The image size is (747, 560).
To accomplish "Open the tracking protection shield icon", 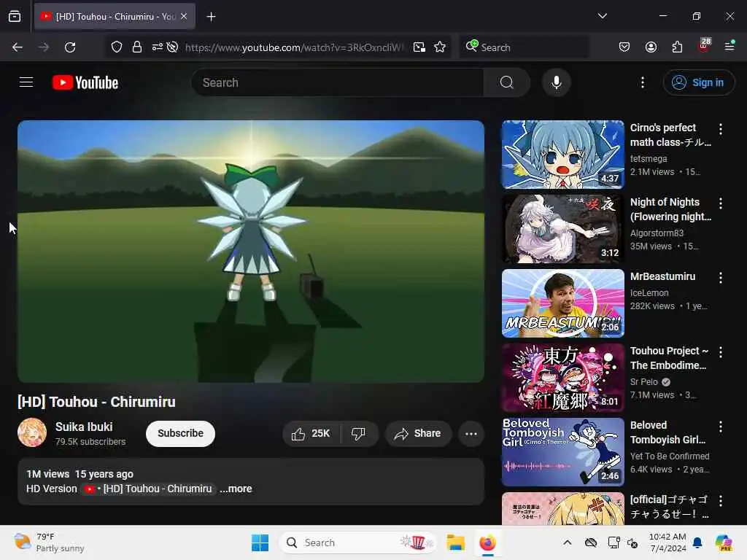I will 117,47.
